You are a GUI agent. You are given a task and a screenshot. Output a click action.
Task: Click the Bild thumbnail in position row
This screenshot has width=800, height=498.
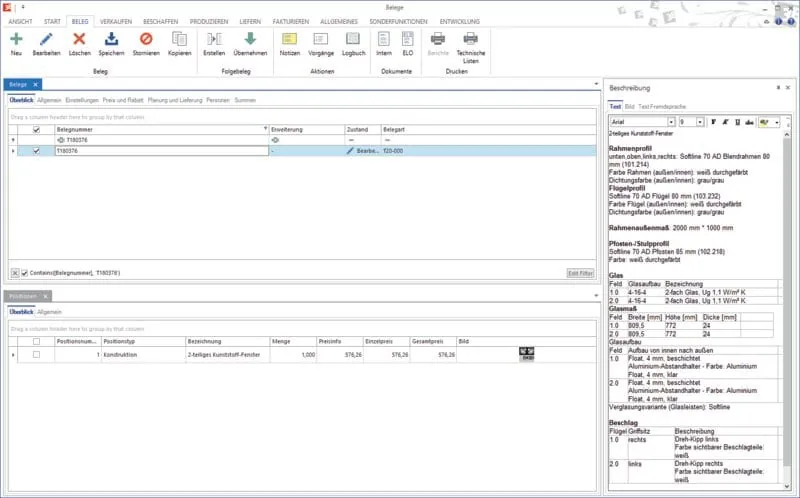(527, 354)
